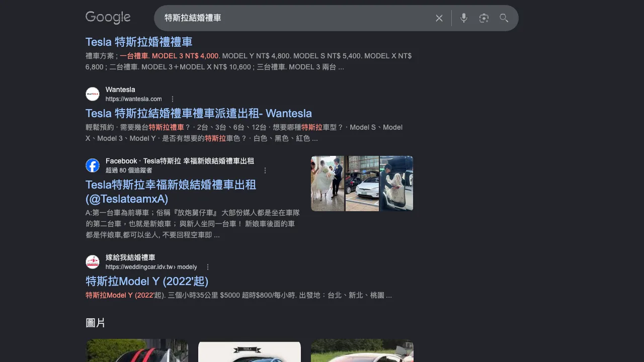Open image result of car on grass
Viewport: 644px width, 362px height.
362,351
